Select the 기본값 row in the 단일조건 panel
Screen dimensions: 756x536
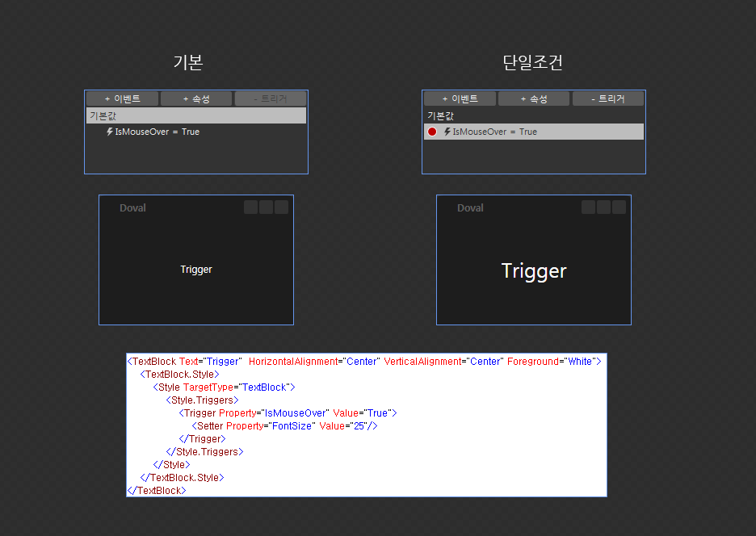point(534,115)
